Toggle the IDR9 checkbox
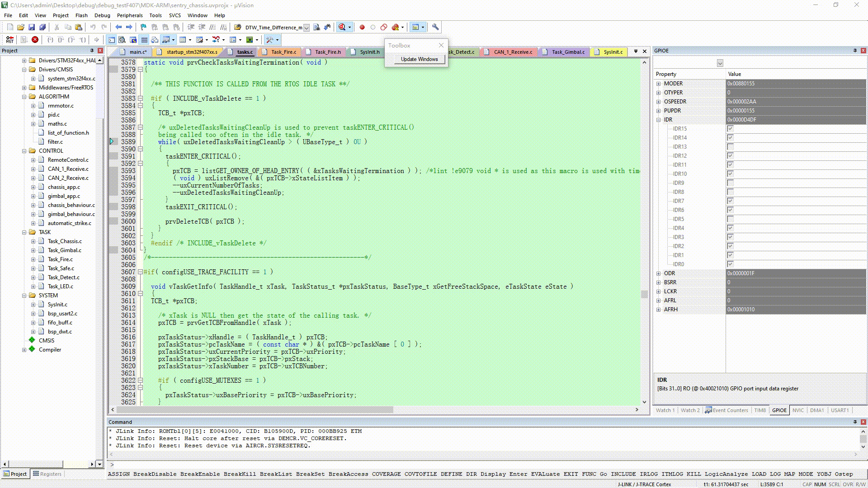This screenshot has width=868, height=488. pos(730,183)
